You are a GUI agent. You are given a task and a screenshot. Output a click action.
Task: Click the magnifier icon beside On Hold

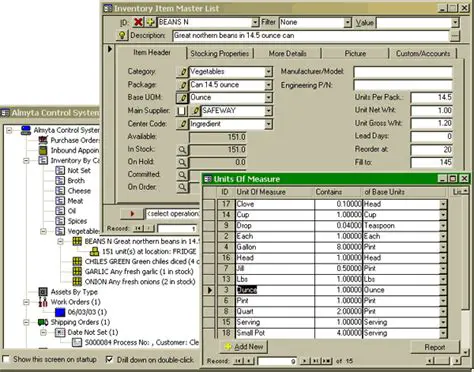coord(182,162)
